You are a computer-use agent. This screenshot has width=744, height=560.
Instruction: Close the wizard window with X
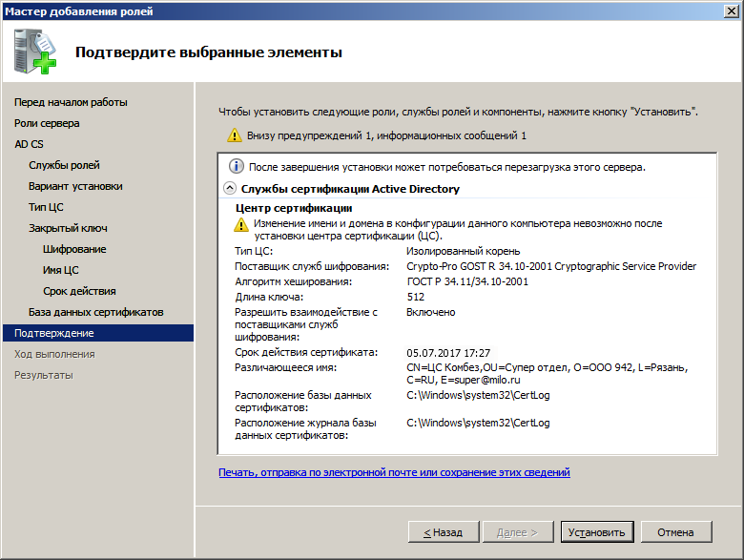732,10
